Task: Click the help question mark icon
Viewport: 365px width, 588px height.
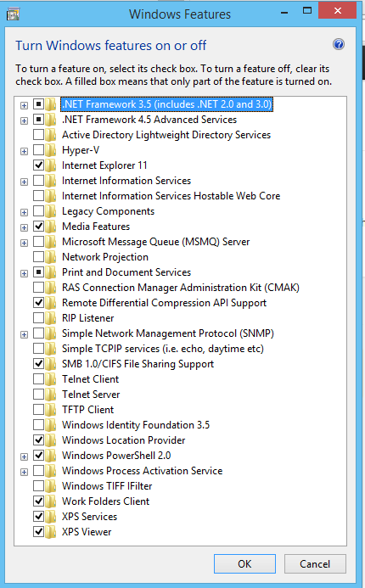Action: [339, 45]
